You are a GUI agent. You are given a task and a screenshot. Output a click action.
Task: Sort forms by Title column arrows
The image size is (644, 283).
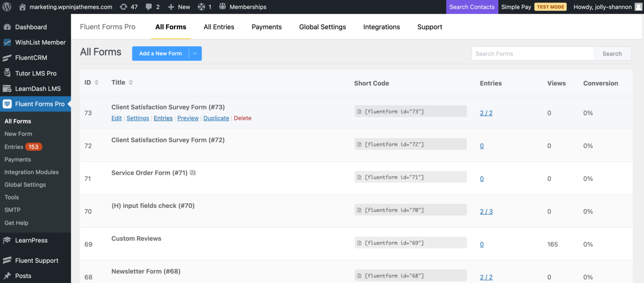click(x=131, y=83)
